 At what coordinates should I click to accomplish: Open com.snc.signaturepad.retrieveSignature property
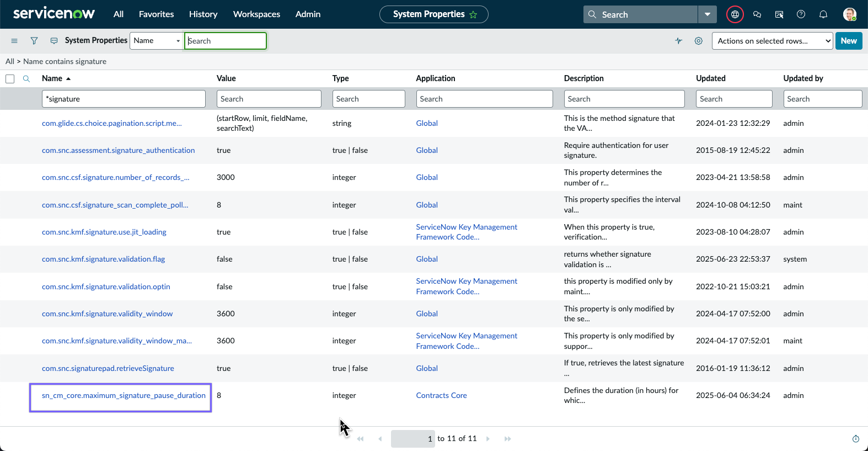point(108,368)
